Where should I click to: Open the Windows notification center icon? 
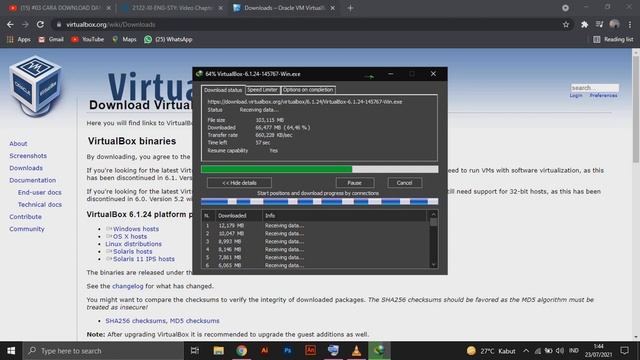coord(624,351)
